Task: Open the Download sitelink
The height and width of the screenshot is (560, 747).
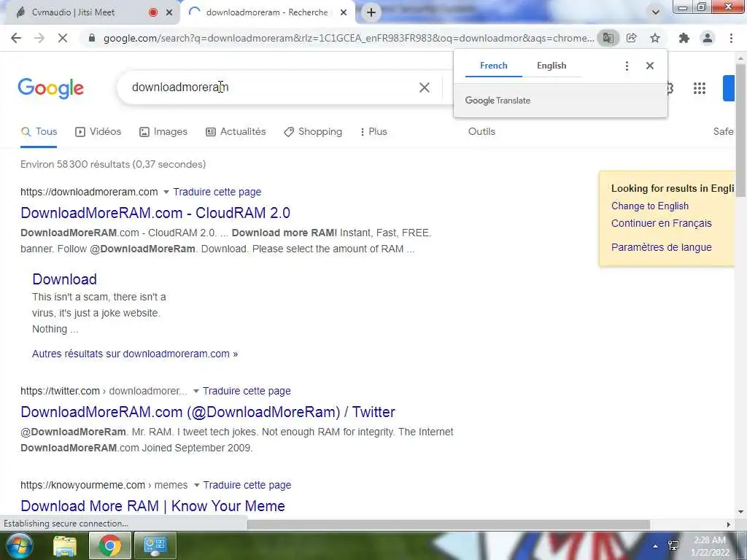Action: click(x=64, y=279)
